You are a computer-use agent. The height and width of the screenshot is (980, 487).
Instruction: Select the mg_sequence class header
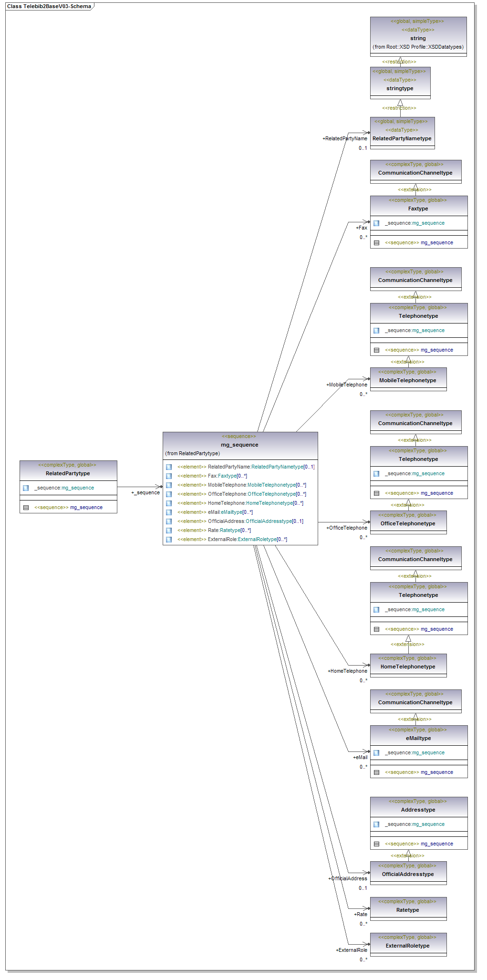tap(240, 445)
